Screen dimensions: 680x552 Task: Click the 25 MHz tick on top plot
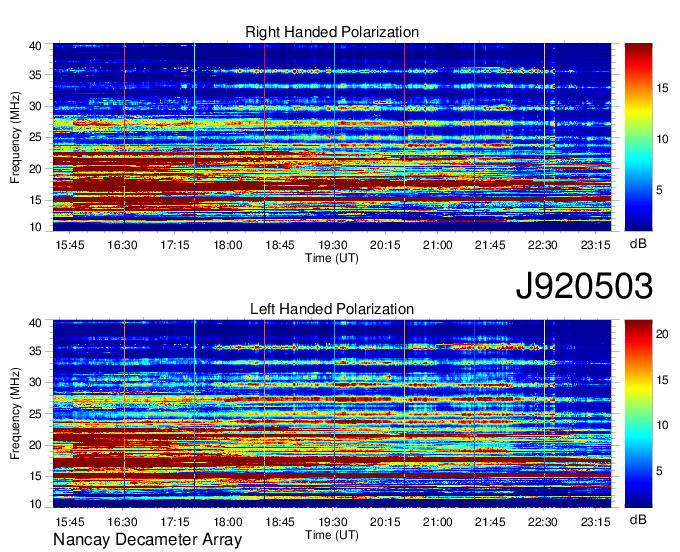coord(35,138)
